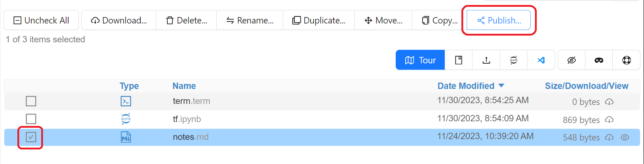Uncheck the notes.md checkbox

(x=31, y=137)
